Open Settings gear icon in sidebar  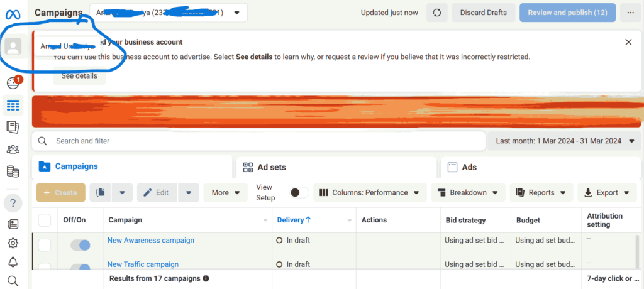(13, 243)
